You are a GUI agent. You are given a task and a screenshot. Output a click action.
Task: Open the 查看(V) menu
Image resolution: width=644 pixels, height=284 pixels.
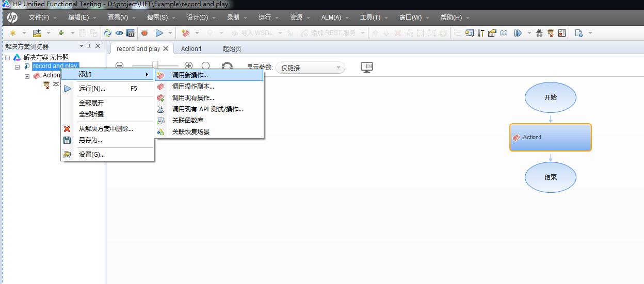coord(118,18)
